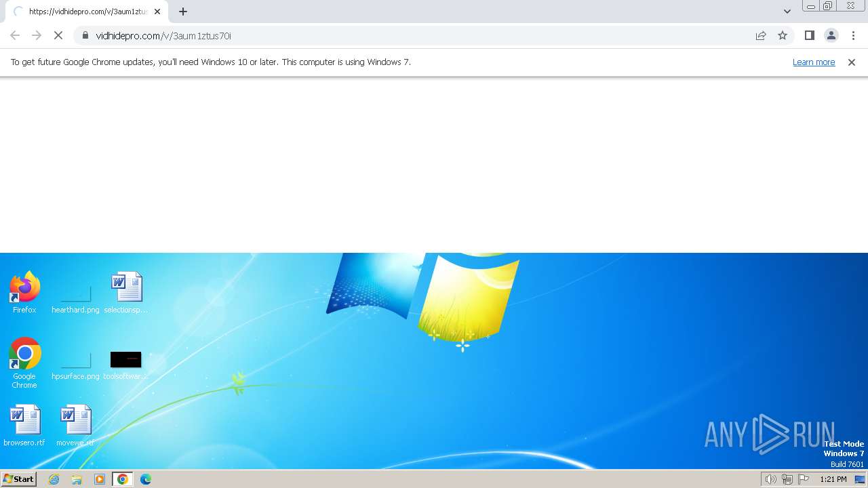Screen dimensions: 868x488
Task: View site information lock icon
Action: (x=85, y=35)
